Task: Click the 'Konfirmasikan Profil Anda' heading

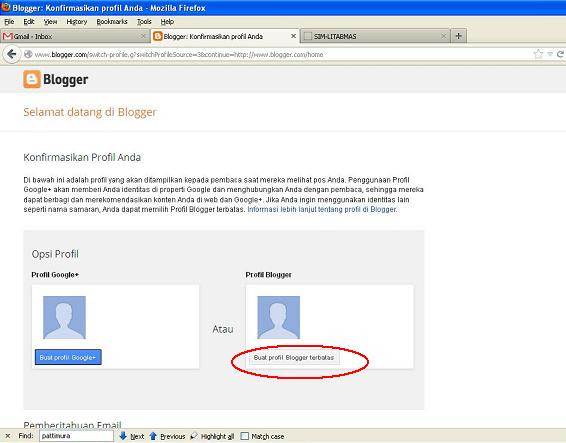Action: pyautogui.click(x=82, y=157)
